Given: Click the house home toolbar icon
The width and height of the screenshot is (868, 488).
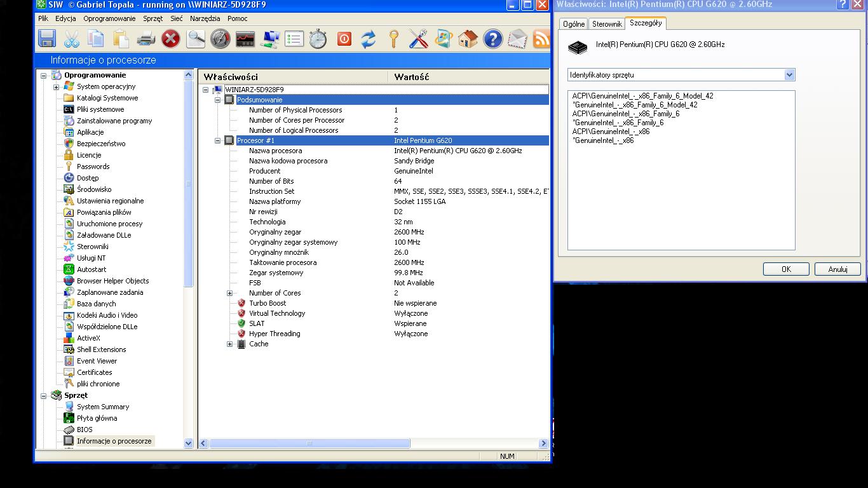Looking at the screenshot, I should [468, 39].
